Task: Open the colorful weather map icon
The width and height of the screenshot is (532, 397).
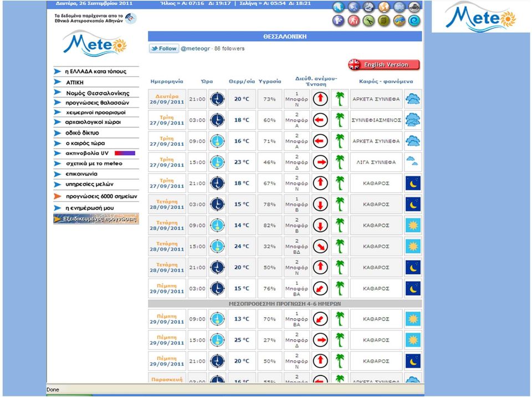Action: [x=399, y=21]
